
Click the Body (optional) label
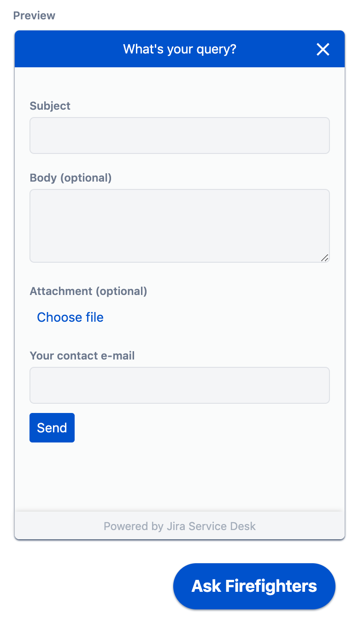coord(71,178)
